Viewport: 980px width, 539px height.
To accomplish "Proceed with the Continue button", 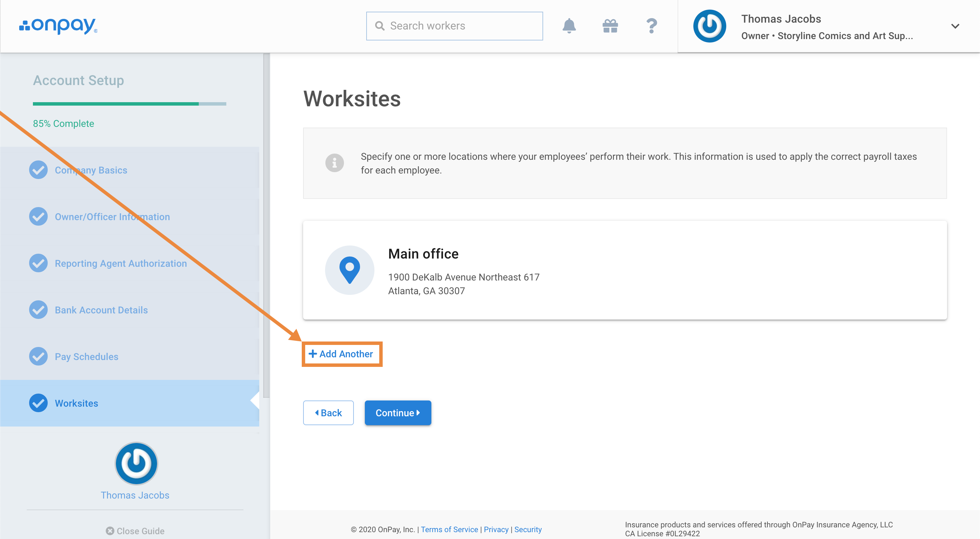I will tap(398, 413).
